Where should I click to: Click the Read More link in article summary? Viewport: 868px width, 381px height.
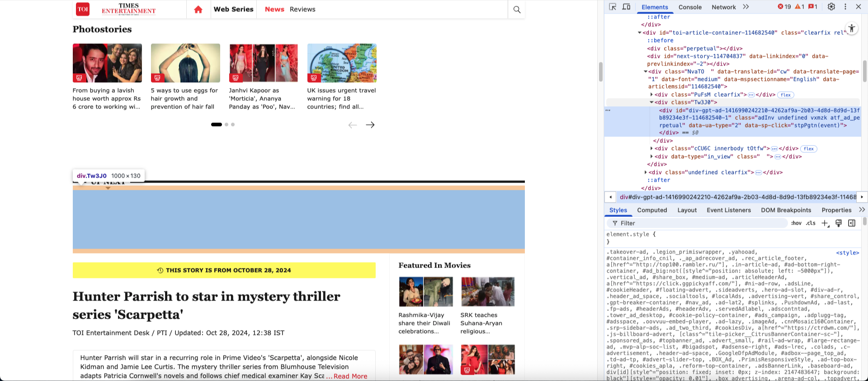click(x=350, y=376)
